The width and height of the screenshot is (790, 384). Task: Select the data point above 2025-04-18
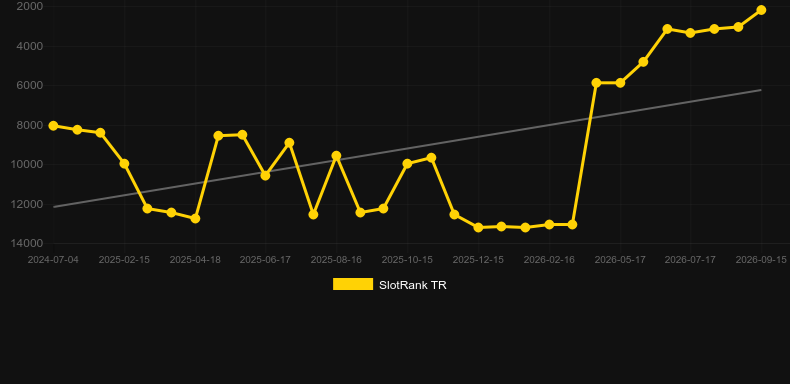pos(195,219)
